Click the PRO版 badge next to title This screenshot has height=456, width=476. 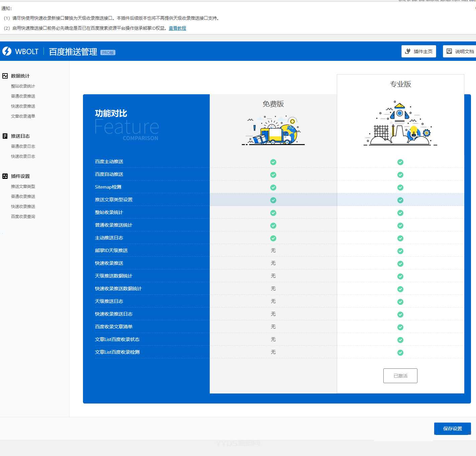click(x=108, y=52)
